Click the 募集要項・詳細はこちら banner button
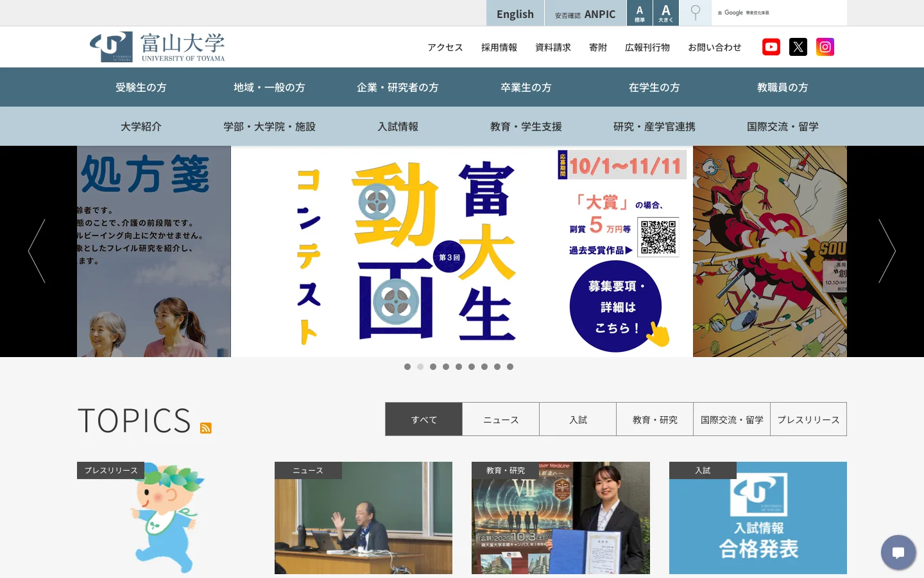The height and width of the screenshot is (578, 924). [616, 306]
